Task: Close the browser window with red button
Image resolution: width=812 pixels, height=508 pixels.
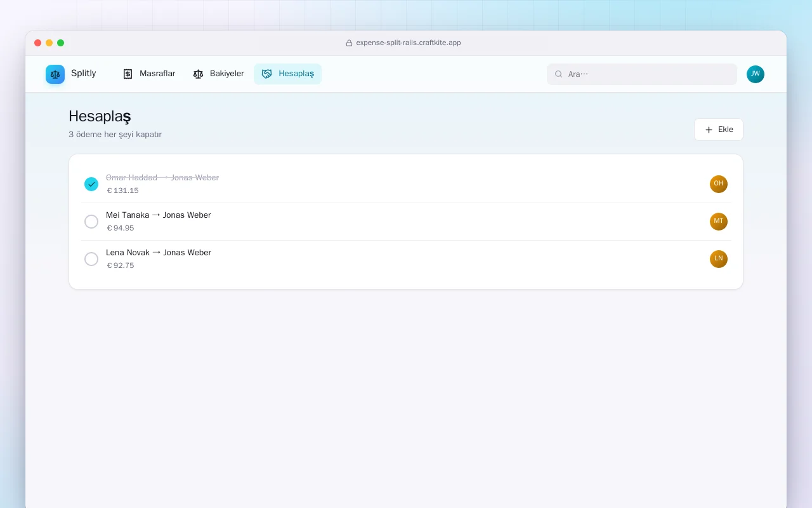Action: [38, 43]
